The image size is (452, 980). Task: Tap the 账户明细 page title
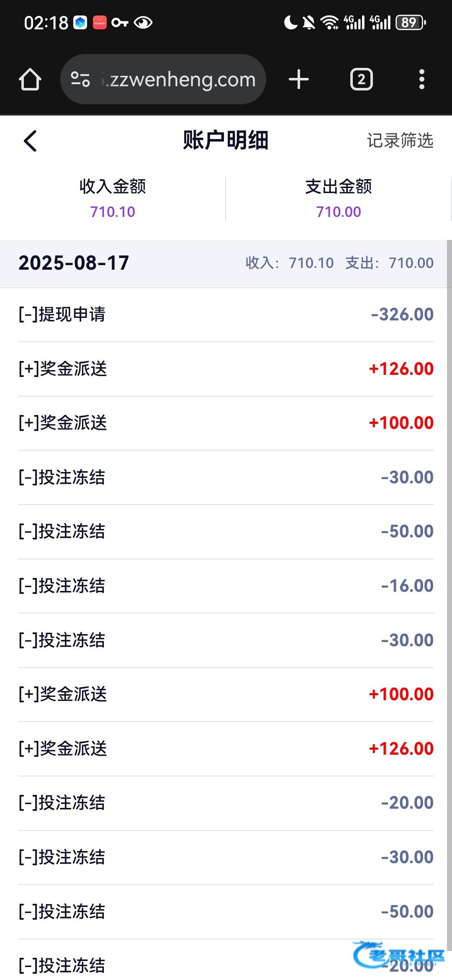[226, 141]
